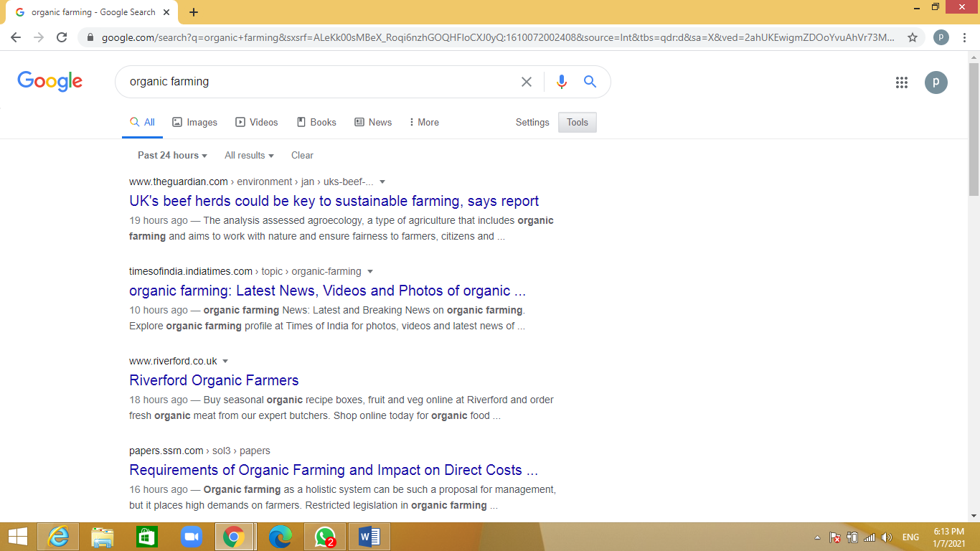Reload the Google search page
This screenshot has width=980, height=551.
pyautogui.click(x=62, y=37)
